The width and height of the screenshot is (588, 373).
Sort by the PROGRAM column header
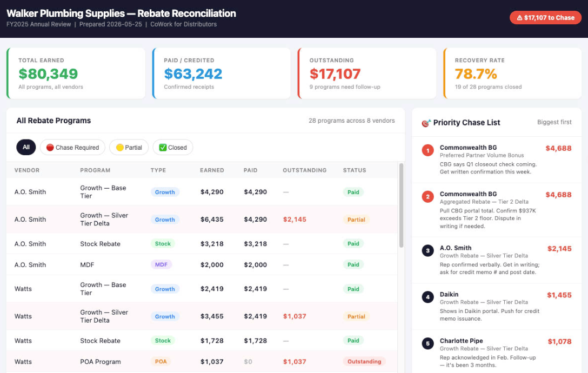[x=95, y=170]
